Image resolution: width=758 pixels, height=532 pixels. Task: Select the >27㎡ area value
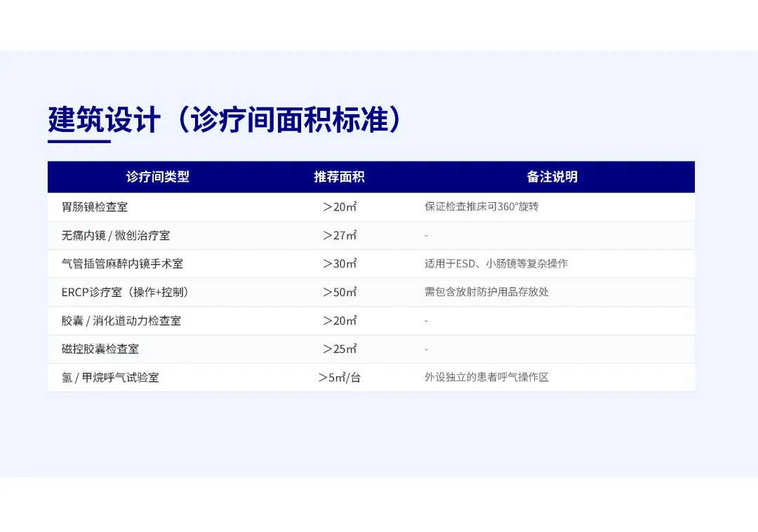point(340,235)
